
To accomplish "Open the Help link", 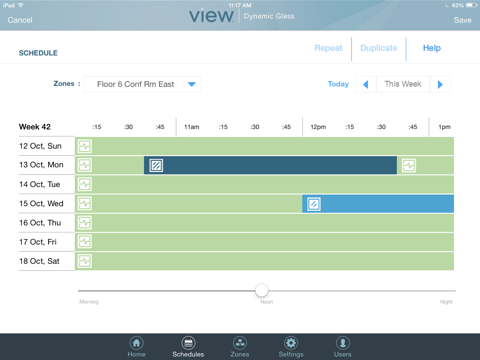I will point(432,48).
